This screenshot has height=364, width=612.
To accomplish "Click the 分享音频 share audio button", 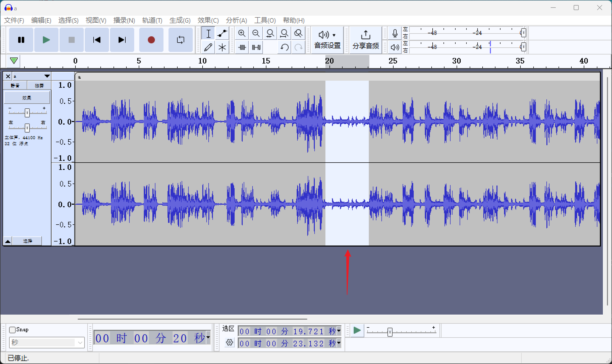I will point(366,40).
